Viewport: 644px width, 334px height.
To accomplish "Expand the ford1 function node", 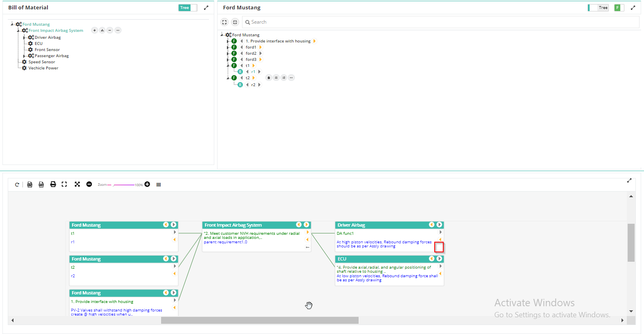I will tap(228, 47).
